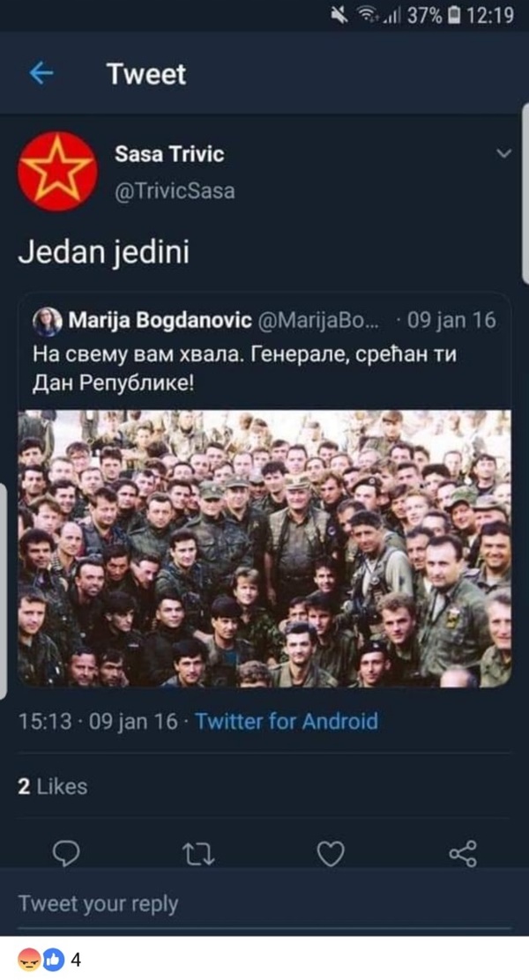Like the tweet with the heart icon
The width and height of the screenshot is (529, 980).
330,854
